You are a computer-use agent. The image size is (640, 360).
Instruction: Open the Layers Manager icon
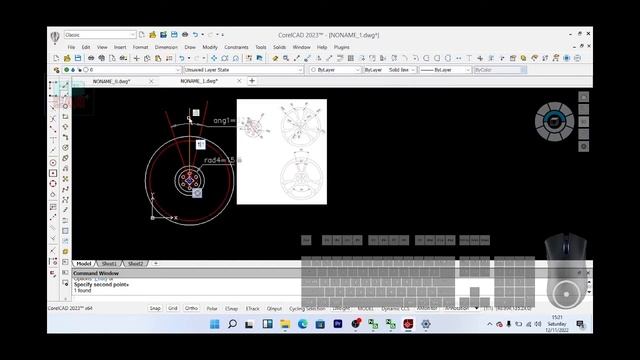[x=56, y=70]
